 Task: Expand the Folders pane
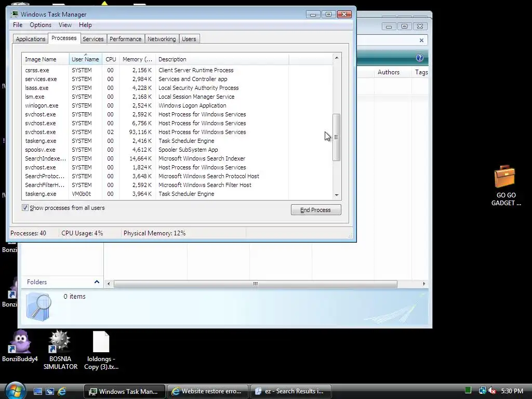pyautogui.click(x=97, y=282)
